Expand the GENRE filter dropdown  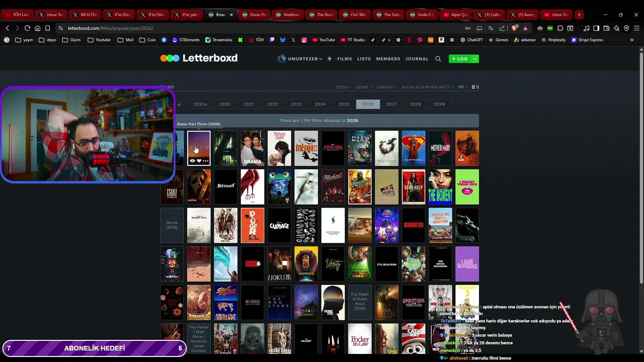(x=364, y=87)
